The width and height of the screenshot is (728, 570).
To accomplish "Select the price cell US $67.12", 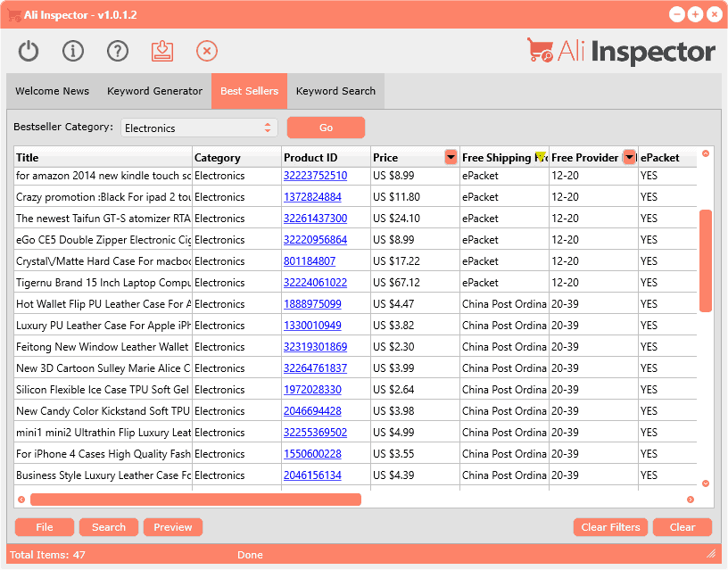I will [415, 282].
